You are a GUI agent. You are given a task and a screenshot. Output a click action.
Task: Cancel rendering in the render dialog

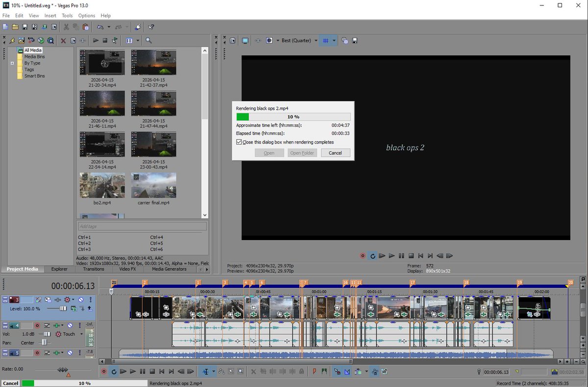335,153
